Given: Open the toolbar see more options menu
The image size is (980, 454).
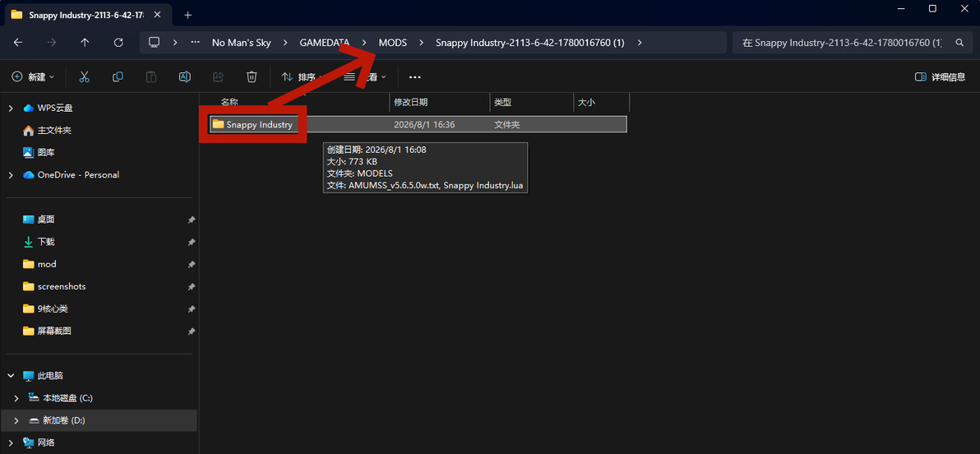Looking at the screenshot, I should click(x=414, y=77).
